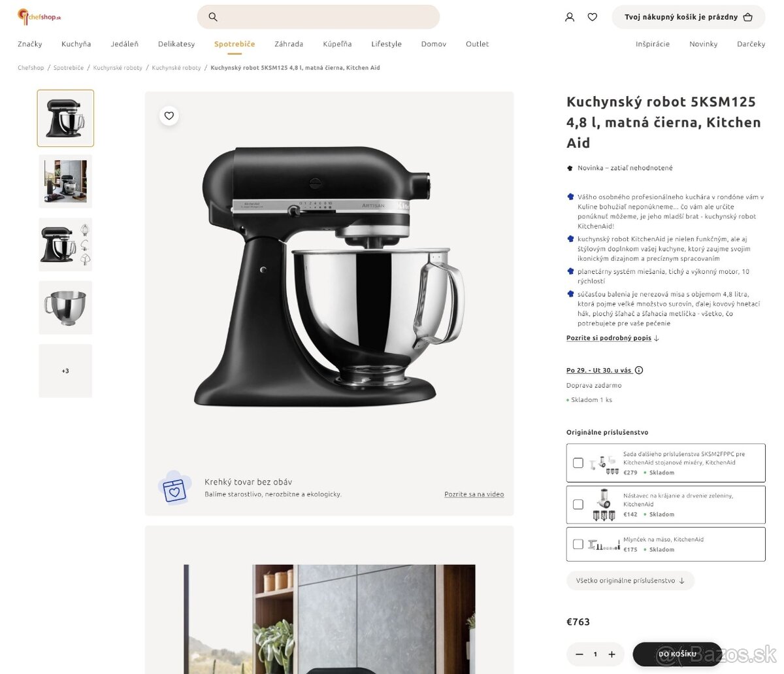Open the user account icon
The width and height of the screenshot is (784, 674).
[x=570, y=17]
